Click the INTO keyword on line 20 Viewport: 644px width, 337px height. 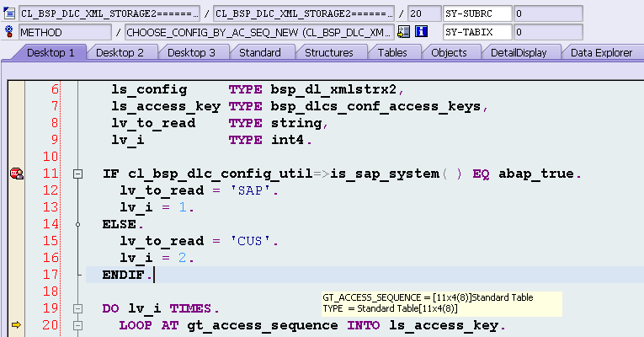pyautogui.click(x=364, y=325)
